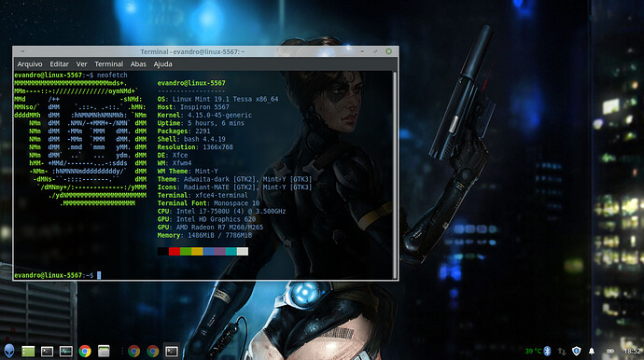This screenshot has width=644, height=360.
Task: Open the Terminal menu
Action: pos(108,64)
